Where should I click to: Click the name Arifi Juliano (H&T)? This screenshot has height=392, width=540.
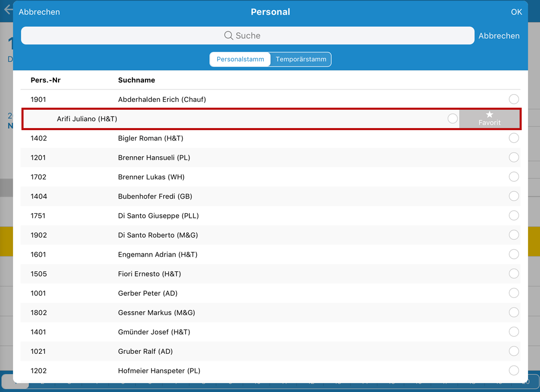[87, 119]
